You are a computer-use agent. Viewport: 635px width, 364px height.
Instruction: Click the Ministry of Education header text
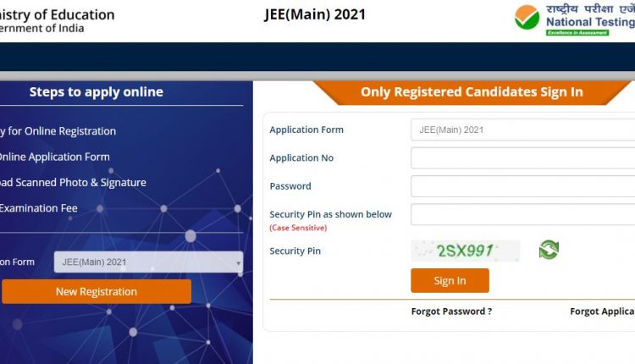tap(57, 15)
